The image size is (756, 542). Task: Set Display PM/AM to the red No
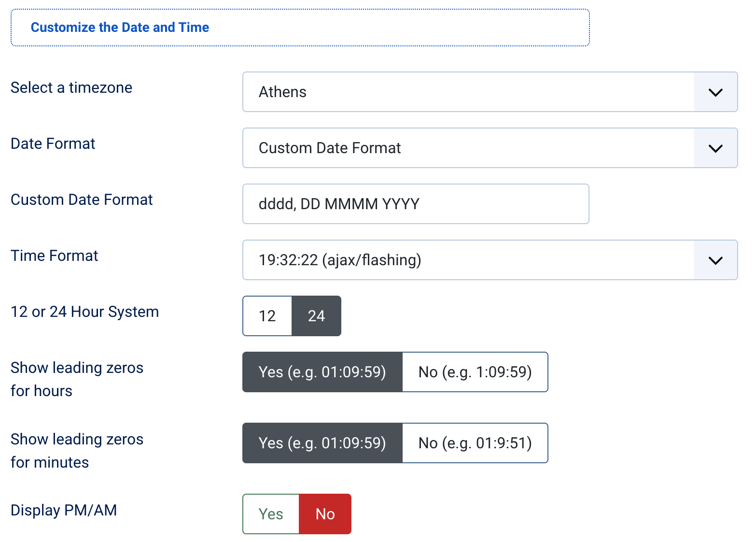[x=325, y=514]
